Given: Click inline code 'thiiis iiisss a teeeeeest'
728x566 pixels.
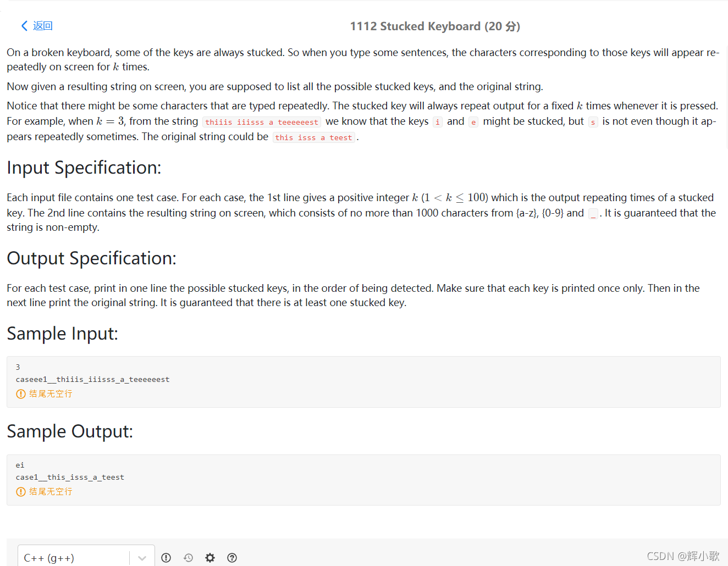Looking at the screenshot, I should click(x=262, y=122).
